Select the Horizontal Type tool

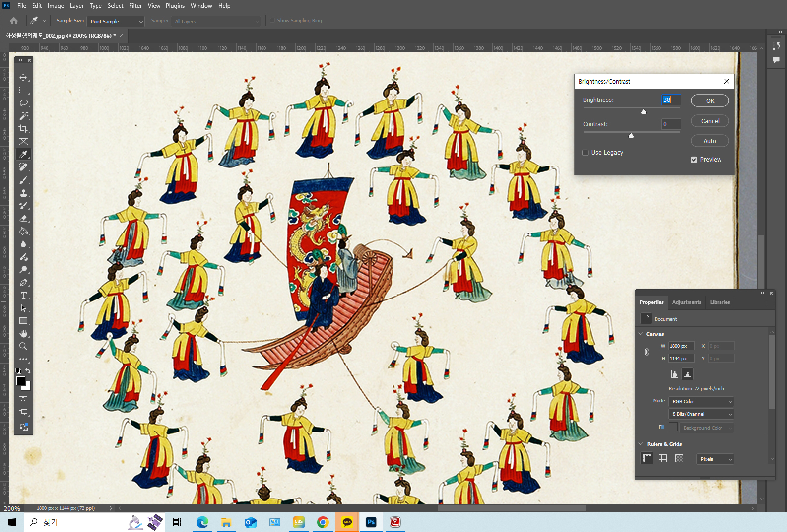23,295
